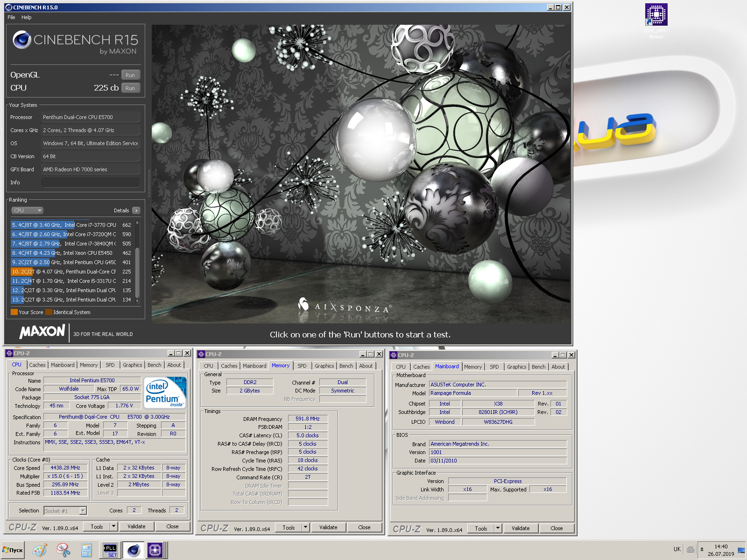Click the Core Speed value 4438.28 MHz

(x=65, y=468)
